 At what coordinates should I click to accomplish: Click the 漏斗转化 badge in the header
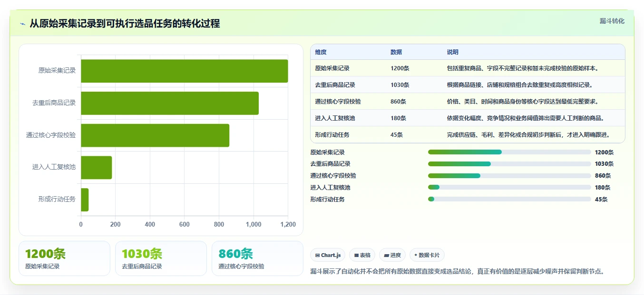tap(612, 21)
